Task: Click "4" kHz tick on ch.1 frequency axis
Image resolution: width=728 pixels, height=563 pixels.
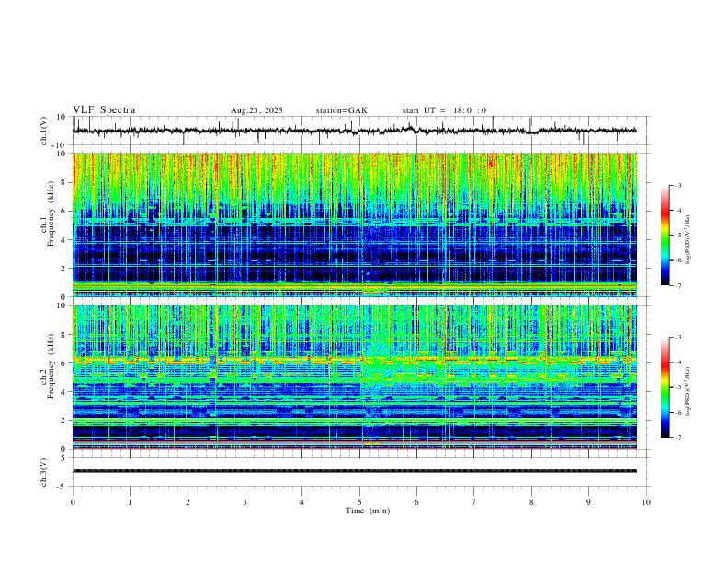Action: (x=63, y=240)
